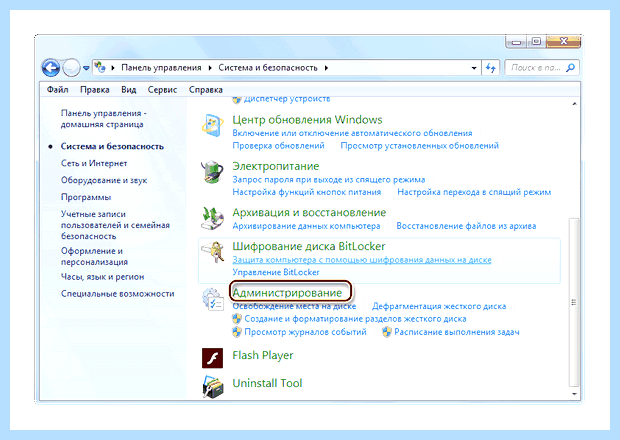Click Дефрагментация жесткого диска link
The image size is (620, 440).
439,306
